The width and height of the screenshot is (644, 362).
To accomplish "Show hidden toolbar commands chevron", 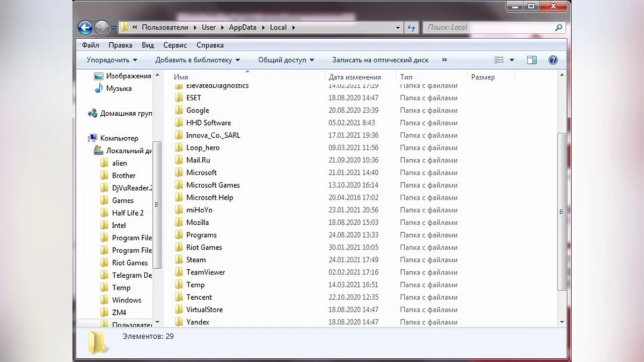I will coord(444,60).
